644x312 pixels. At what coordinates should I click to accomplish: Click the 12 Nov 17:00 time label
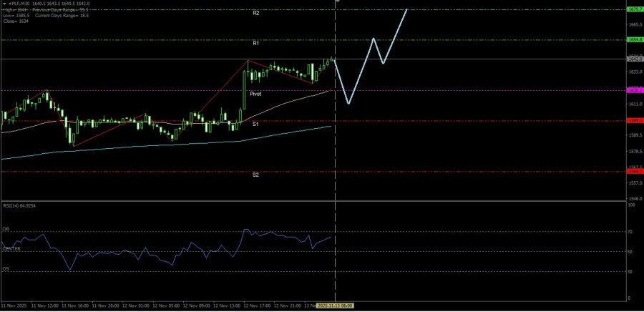click(x=256, y=306)
